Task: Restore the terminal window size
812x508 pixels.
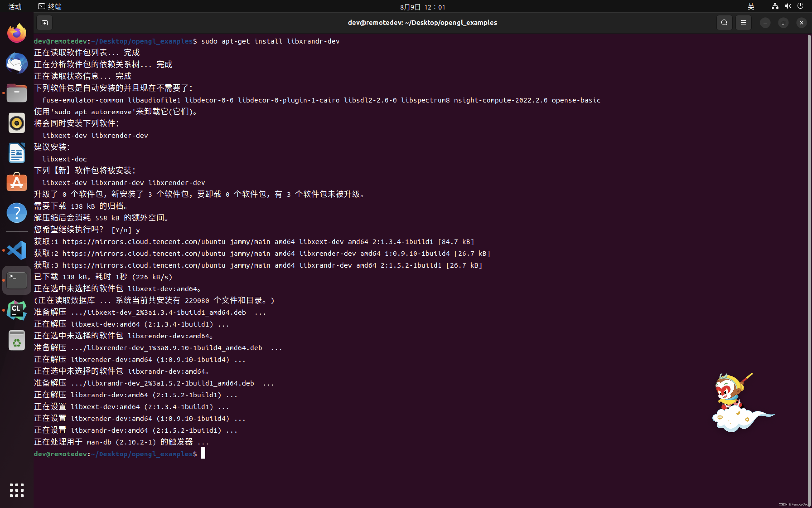Action: [x=783, y=23]
